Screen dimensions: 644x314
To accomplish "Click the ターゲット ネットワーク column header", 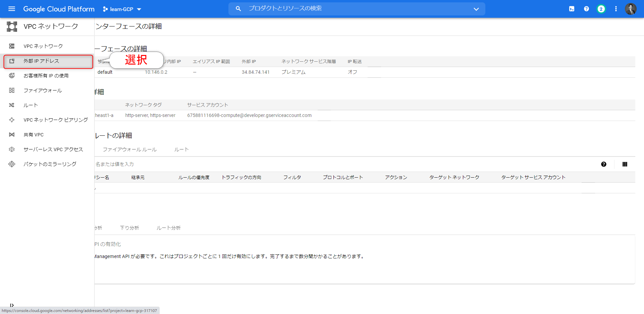I will 454,177.
